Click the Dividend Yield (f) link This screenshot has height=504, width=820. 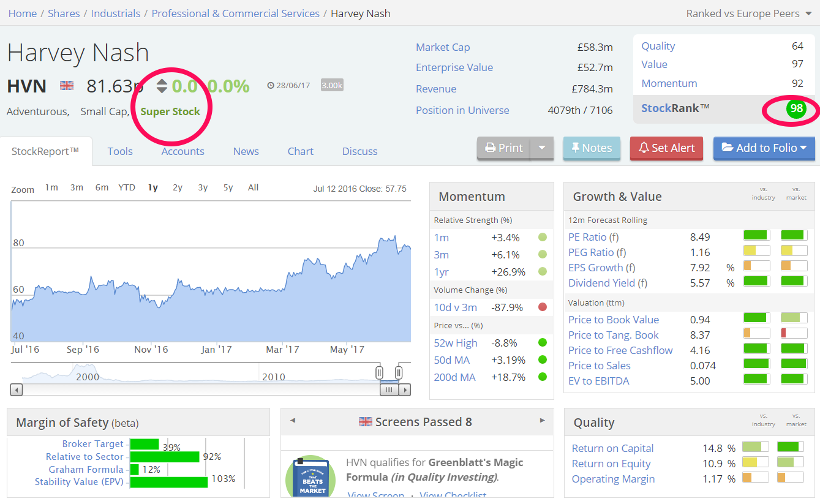pos(607,283)
